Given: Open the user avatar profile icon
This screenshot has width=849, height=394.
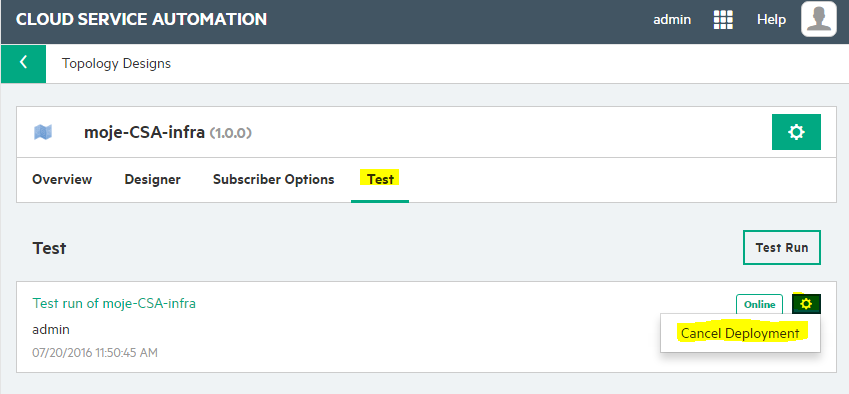Looking at the screenshot, I should point(819,19).
